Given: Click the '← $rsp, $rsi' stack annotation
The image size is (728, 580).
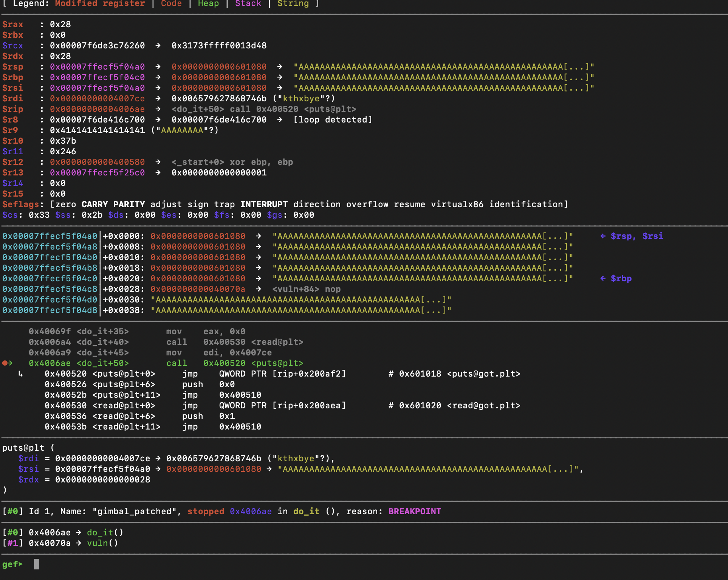Looking at the screenshot, I should click(x=631, y=236).
